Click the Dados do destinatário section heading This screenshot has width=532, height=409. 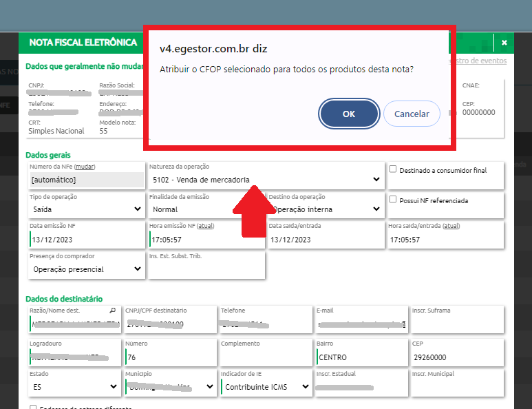point(64,299)
